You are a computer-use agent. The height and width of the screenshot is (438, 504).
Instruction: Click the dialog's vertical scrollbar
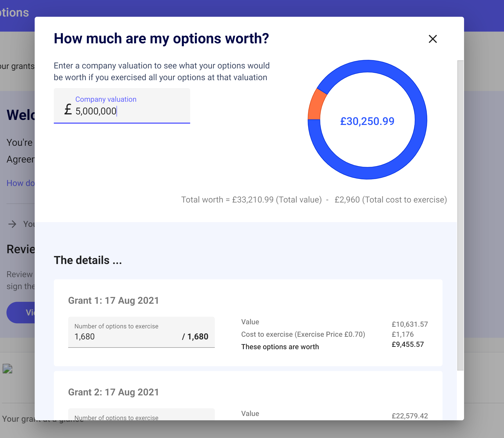click(460, 215)
